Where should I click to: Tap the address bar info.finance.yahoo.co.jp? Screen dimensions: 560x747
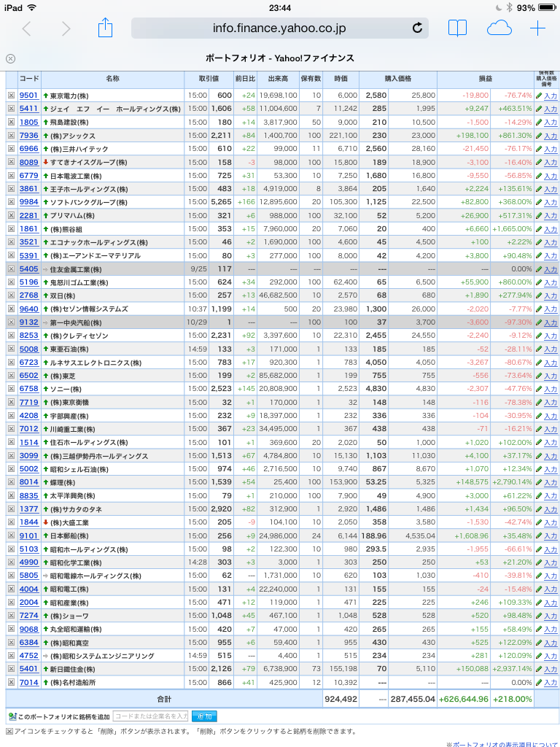pyautogui.click(x=279, y=28)
